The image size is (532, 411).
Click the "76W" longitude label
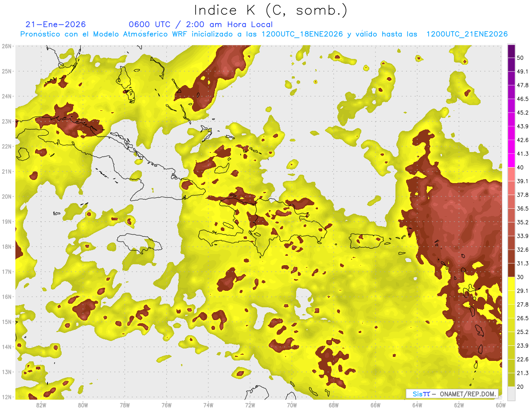point(166,405)
